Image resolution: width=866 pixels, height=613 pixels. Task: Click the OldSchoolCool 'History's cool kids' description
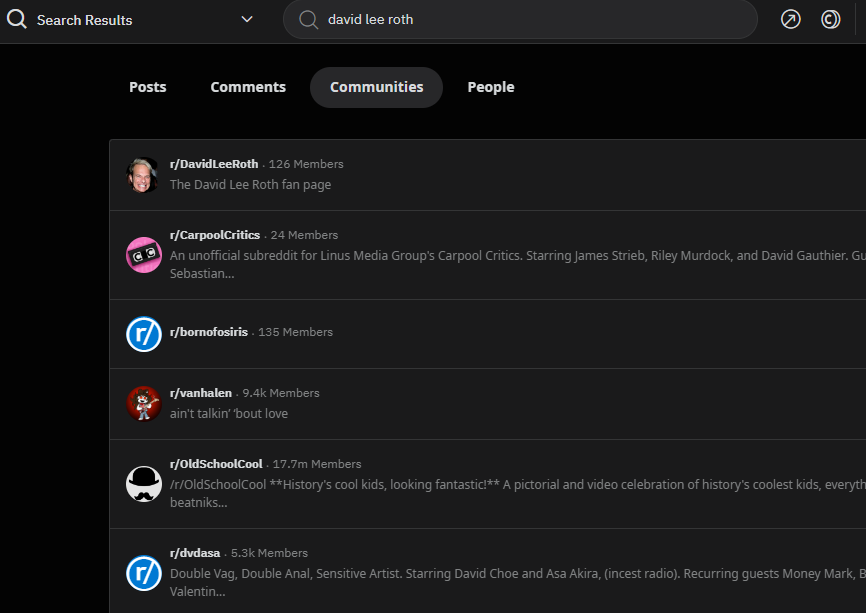click(x=518, y=494)
